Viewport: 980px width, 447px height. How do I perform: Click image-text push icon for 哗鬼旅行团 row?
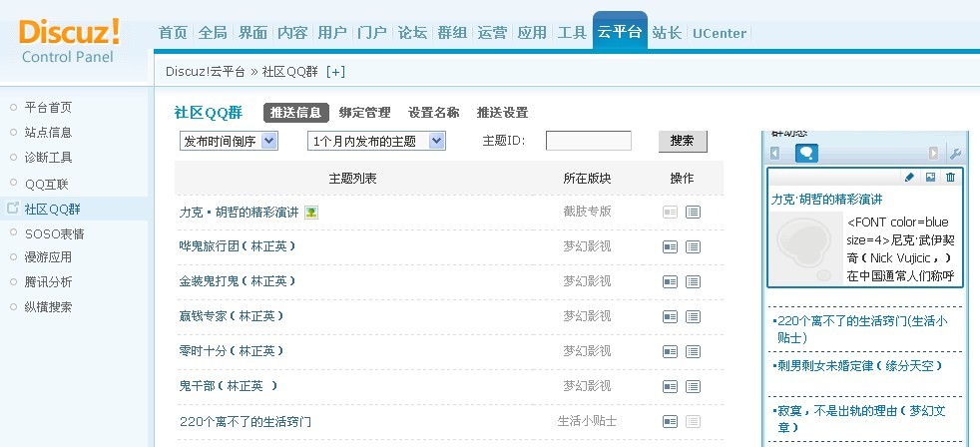tap(670, 246)
